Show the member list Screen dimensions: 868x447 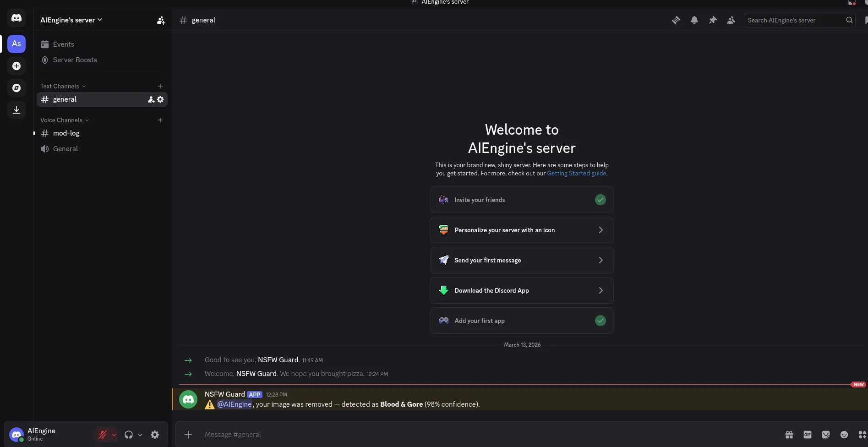tap(731, 20)
